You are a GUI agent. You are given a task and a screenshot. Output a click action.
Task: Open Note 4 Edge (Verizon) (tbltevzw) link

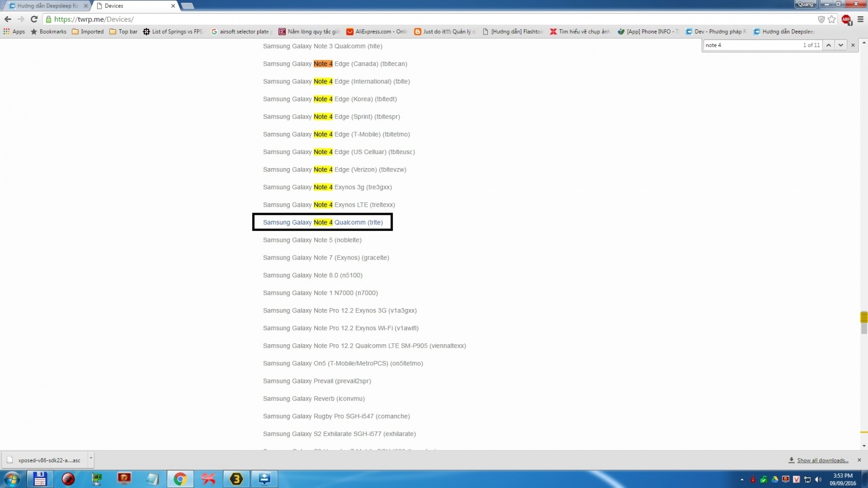tap(335, 170)
